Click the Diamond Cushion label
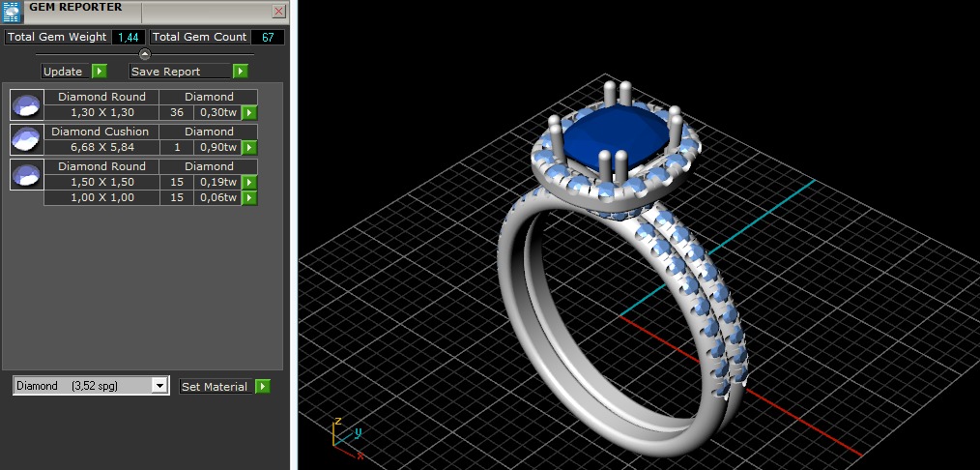 (100, 132)
